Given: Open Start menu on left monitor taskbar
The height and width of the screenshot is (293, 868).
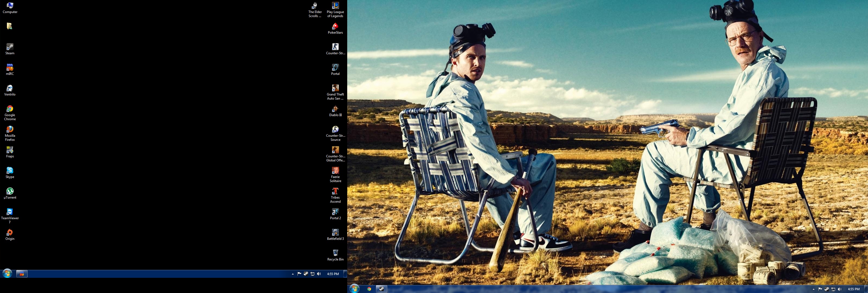Looking at the screenshot, I should point(7,273).
